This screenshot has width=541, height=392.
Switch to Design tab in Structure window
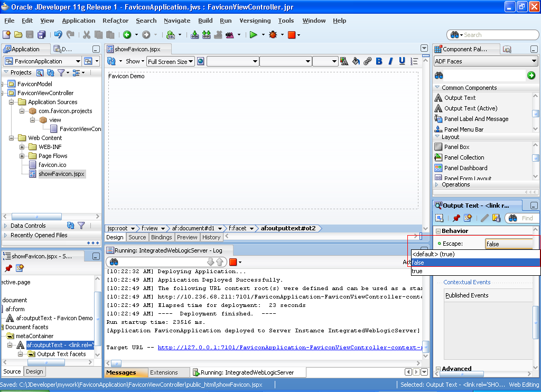(34, 371)
